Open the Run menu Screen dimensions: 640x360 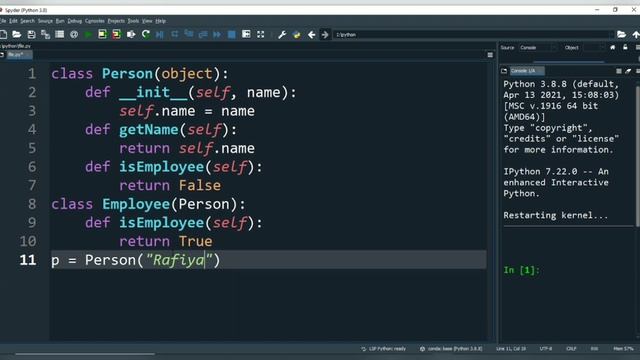[x=60, y=21]
